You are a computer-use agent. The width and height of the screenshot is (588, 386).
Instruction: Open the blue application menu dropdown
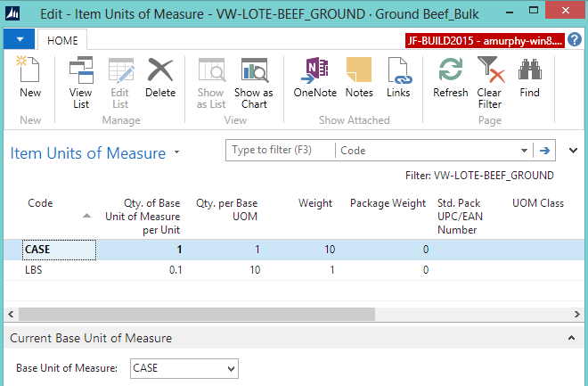(x=20, y=39)
